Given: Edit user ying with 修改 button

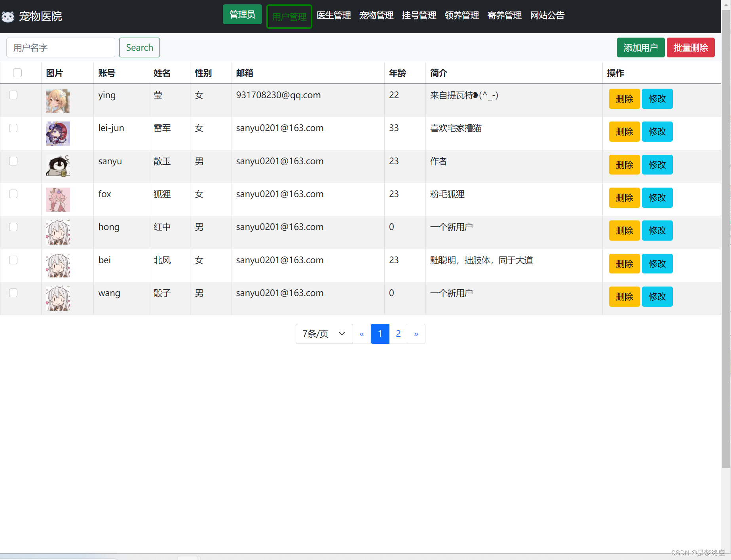Looking at the screenshot, I should 657,99.
